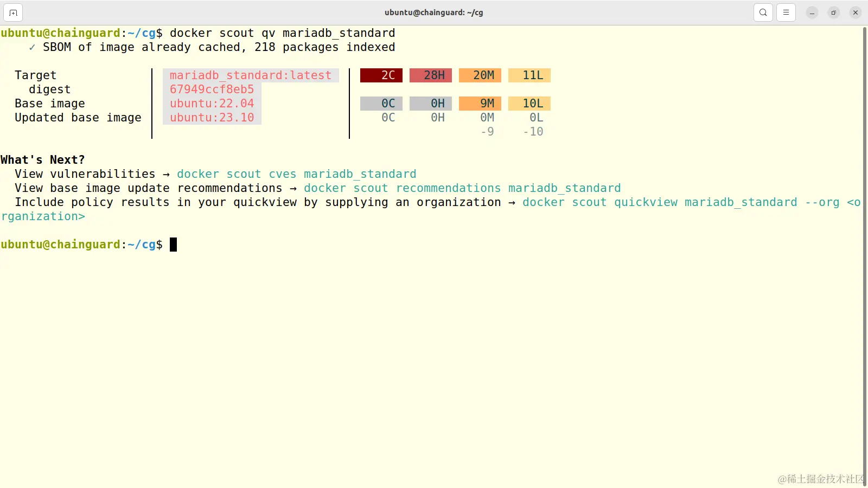Click 'View base image update recommendations' text
This screenshot has width=868, height=488.
(x=149, y=188)
